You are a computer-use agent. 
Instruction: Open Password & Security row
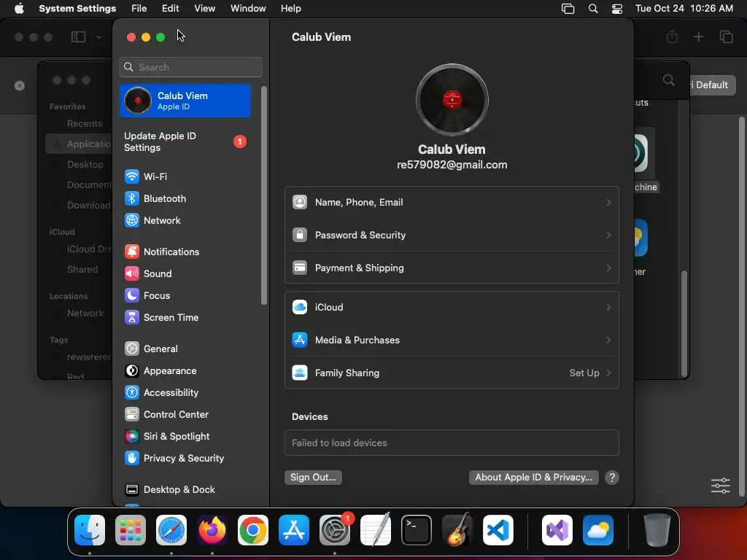pos(452,236)
